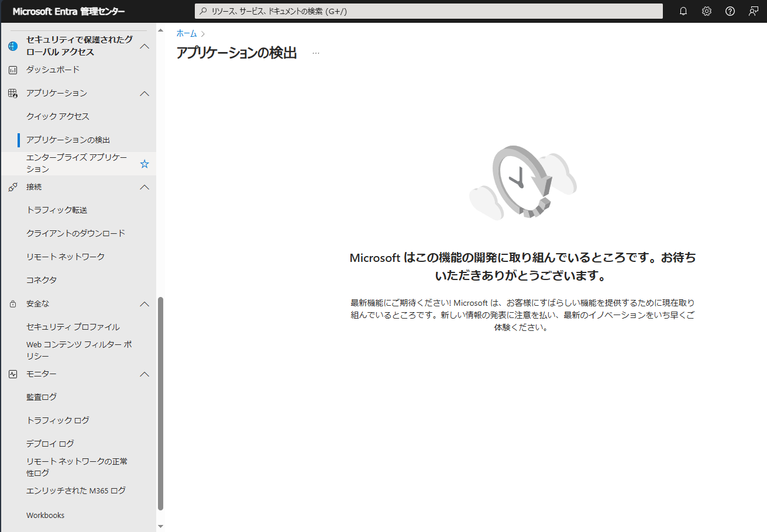
Task: Collapse the アプリケーション section chevron
Action: pyautogui.click(x=145, y=94)
